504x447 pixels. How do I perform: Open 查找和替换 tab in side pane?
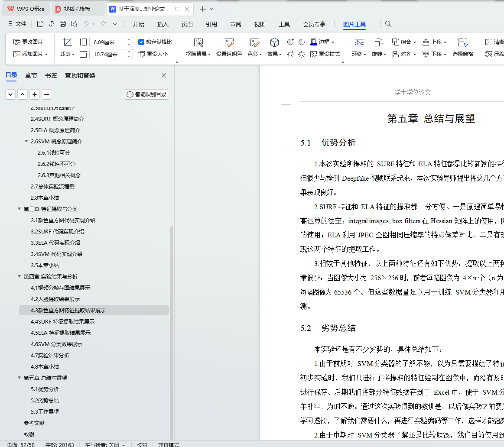[x=80, y=75]
